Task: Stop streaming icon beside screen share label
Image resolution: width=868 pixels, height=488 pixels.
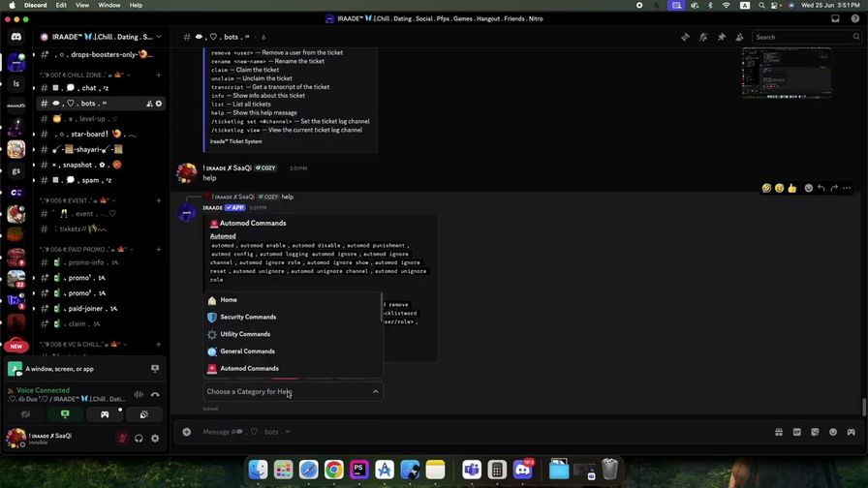Action: [x=155, y=369]
